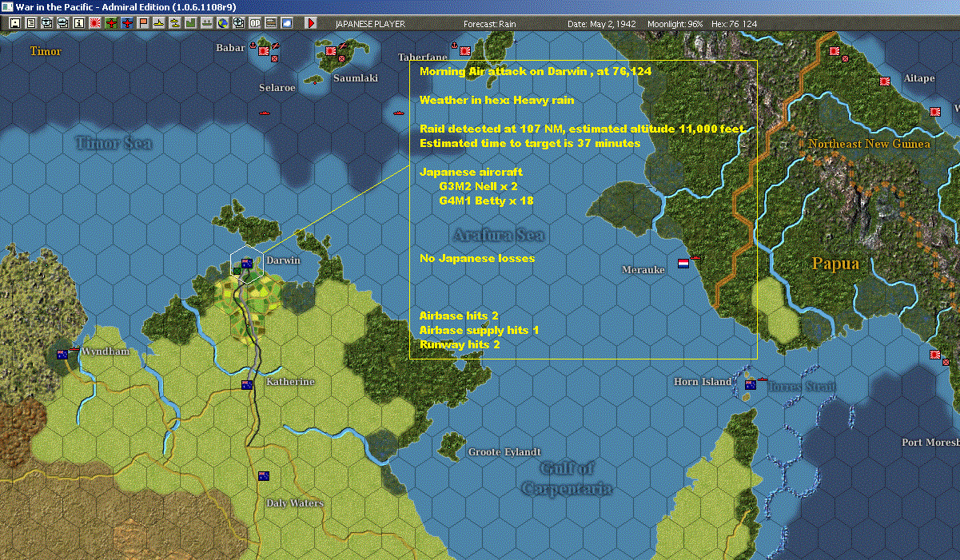Select the Dutch flag at Merauke
Image resolution: width=960 pixels, height=560 pixels.
point(683,263)
